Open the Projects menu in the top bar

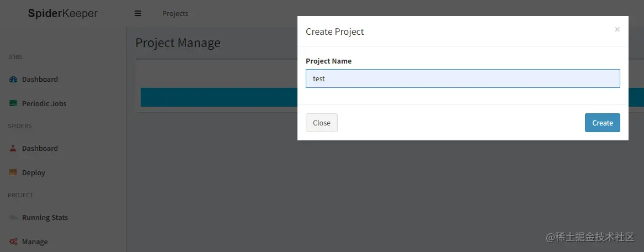tap(175, 14)
